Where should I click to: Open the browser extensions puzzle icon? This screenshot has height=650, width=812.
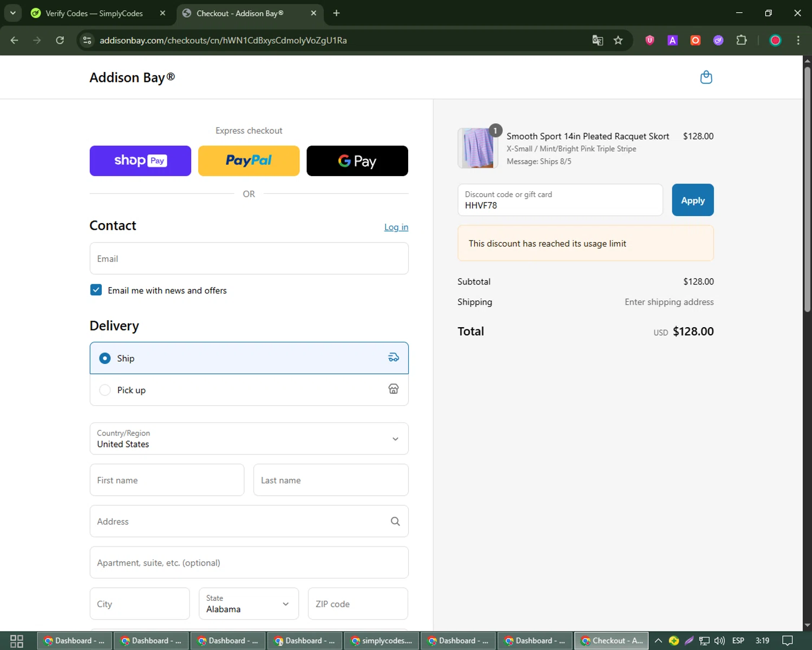coord(742,40)
